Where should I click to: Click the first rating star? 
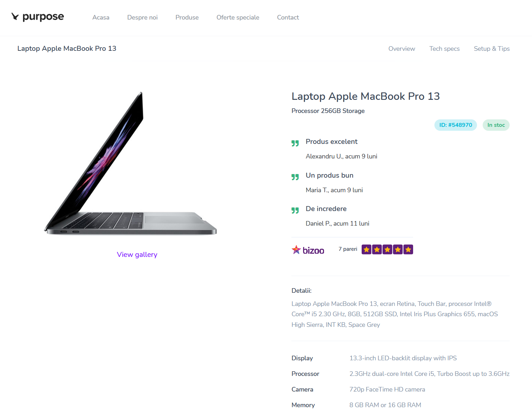(367, 249)
